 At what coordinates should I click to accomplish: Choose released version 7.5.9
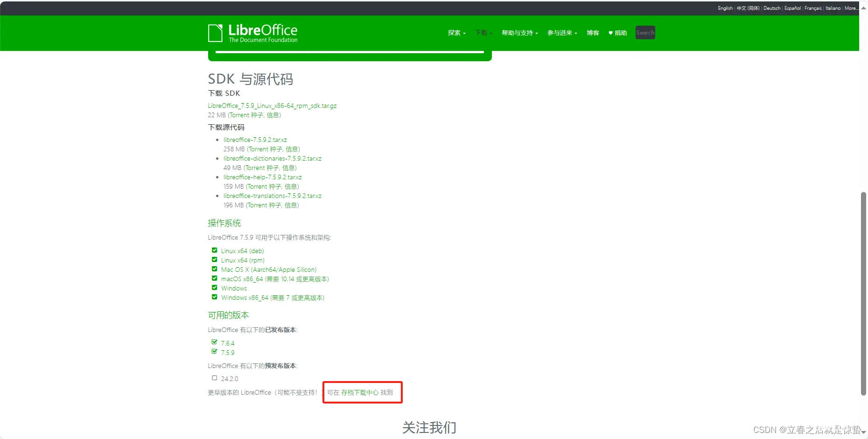pyautogui.click(x=228, y=353)
